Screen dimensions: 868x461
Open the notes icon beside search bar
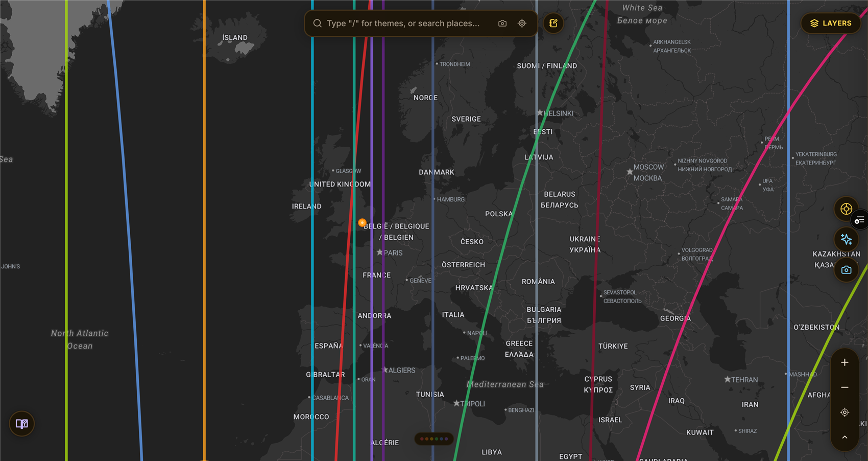pyautogui.click(x=553, y=24)
